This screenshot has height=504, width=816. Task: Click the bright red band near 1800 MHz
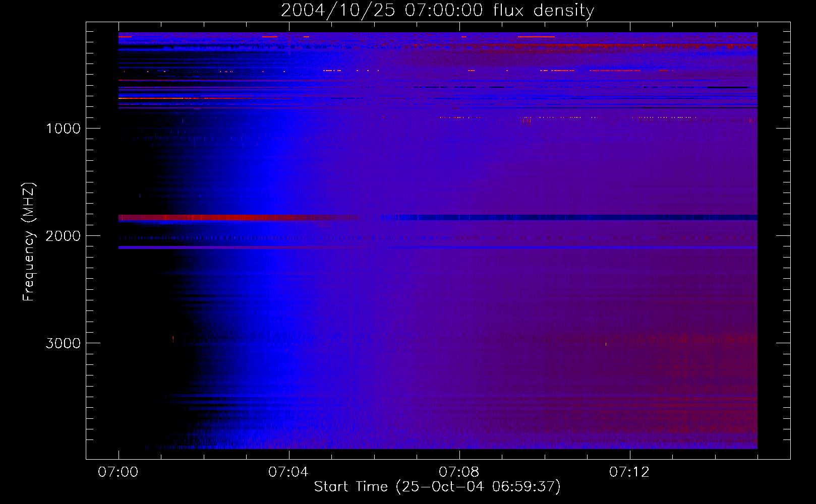pyautogui.click(x=238, y=218)
